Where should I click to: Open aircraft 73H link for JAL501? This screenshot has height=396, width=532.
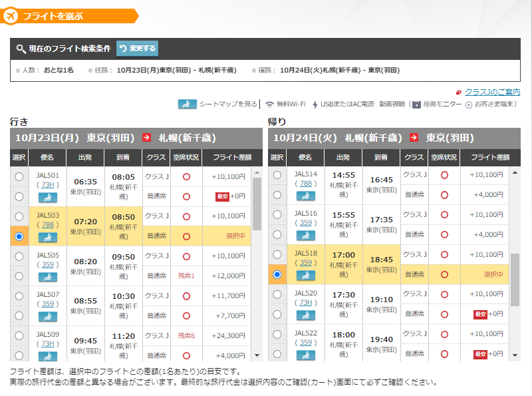coord(48,185)
